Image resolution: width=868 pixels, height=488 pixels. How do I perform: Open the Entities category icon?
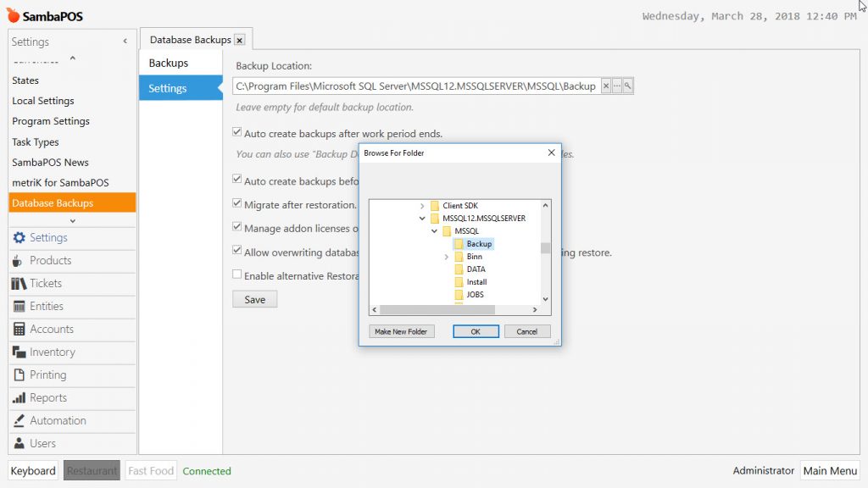point(19,306)
